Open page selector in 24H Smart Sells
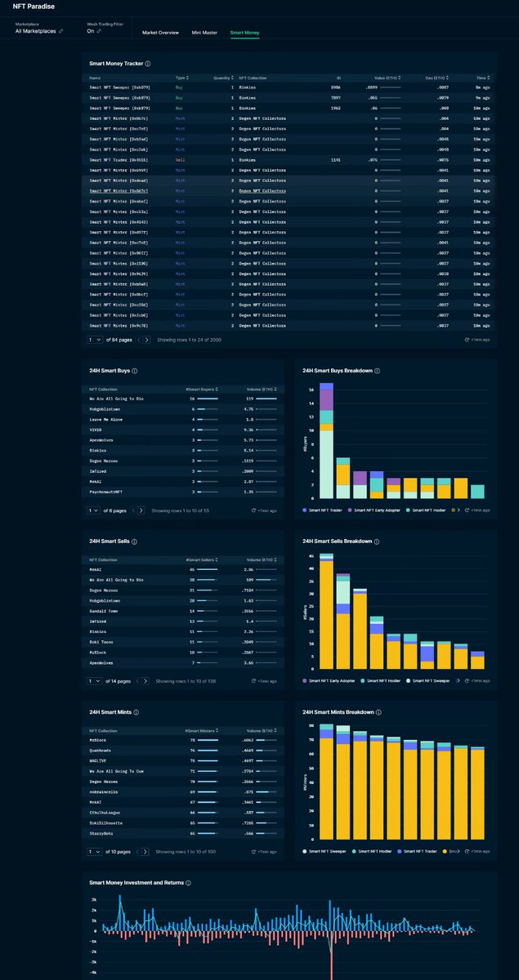The height and width of the screenshot is (980, 519). point(96,680)
